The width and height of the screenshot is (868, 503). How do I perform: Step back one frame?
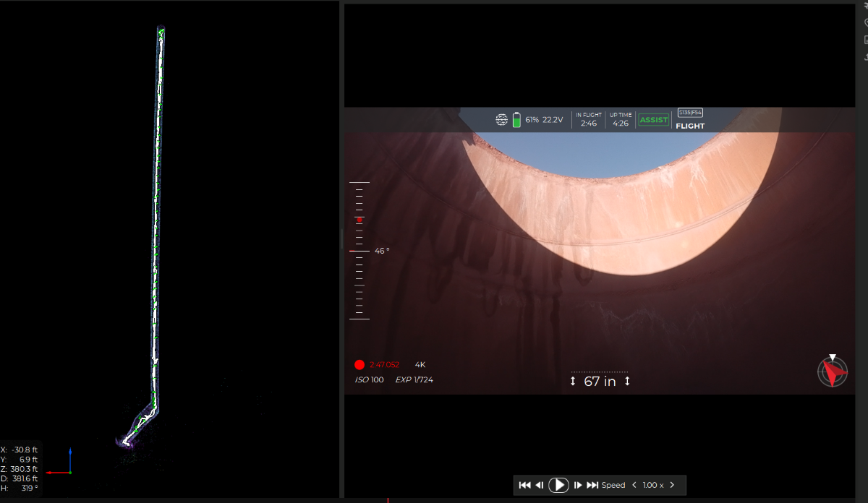point(539,485)
